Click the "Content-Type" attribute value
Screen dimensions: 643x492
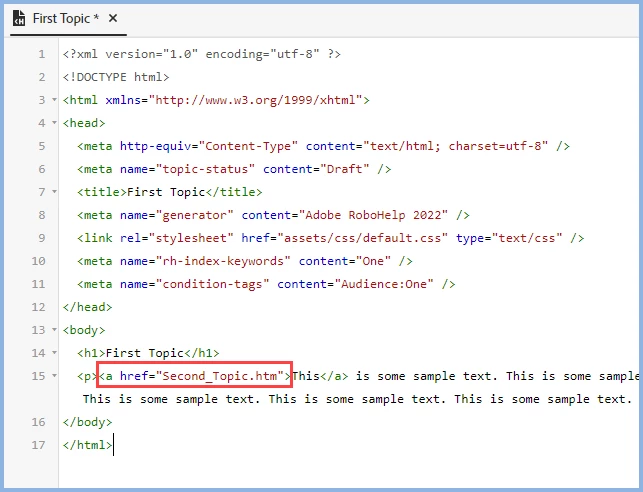248,146
